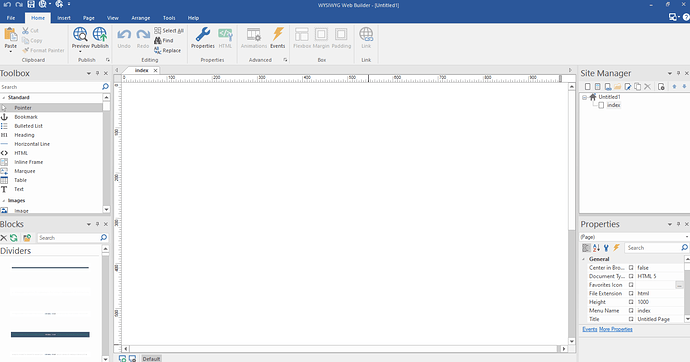Open Blocks panel options dropdown
Screen dimensions: 690x362
click(89, 224)
